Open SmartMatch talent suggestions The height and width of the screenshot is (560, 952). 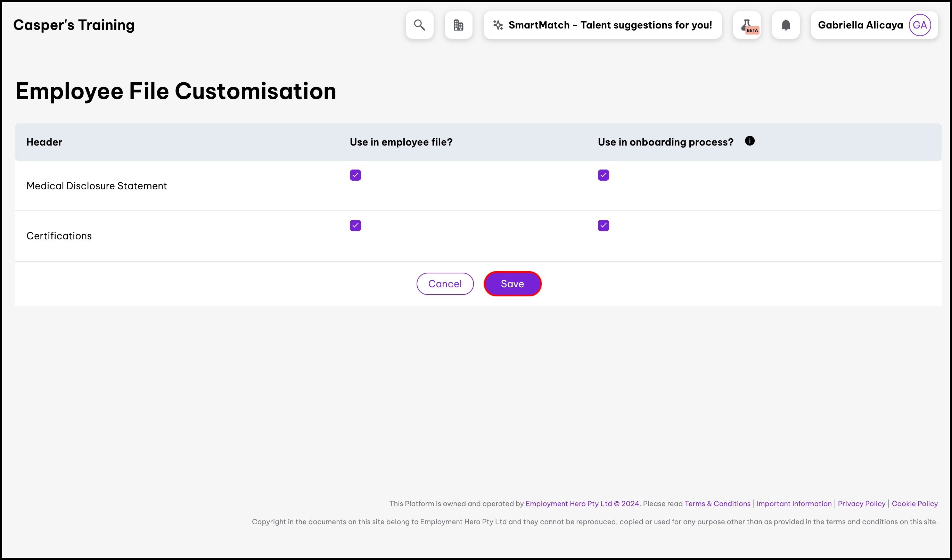610,25
